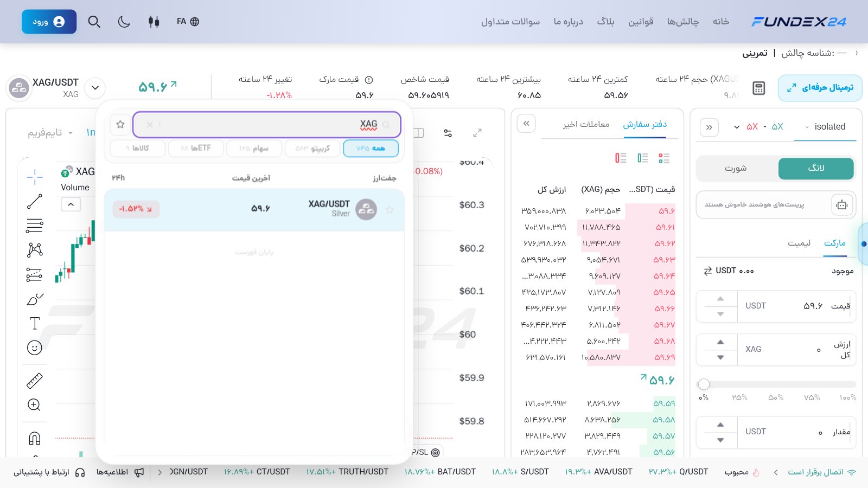Viewport: 868px width, 488px height.
Task: Click the favorites star filter button
Action: point(120,125)
